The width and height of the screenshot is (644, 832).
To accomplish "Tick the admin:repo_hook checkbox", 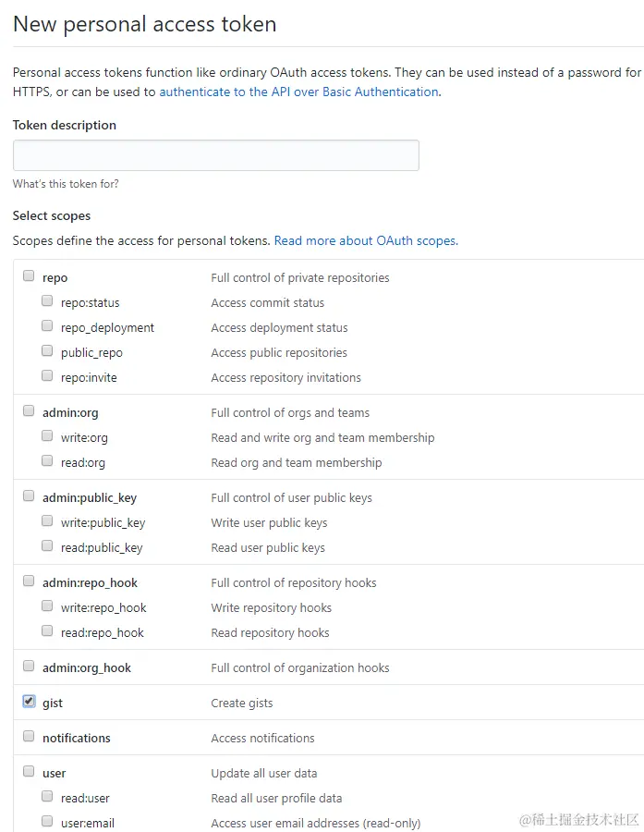I will [29, 581].
